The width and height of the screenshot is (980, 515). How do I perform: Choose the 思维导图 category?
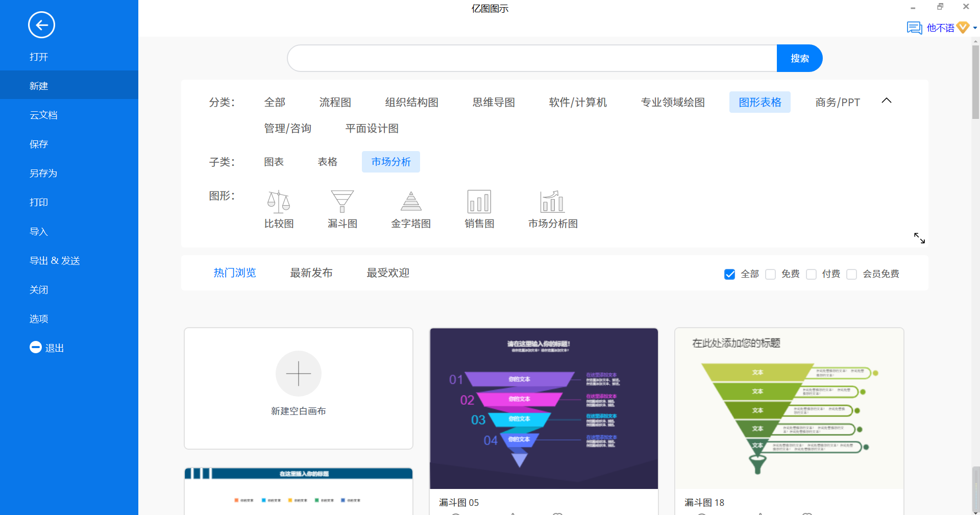click(494, 102)
